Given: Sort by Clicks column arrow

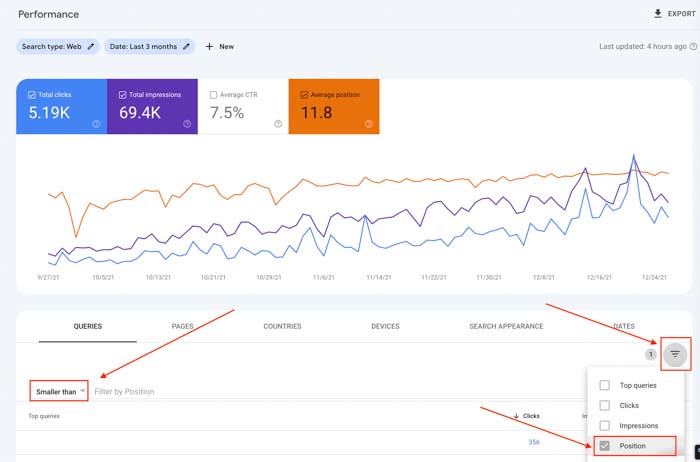Looking at the screenshot, I should pyautogui.click(x=516, y=416).
